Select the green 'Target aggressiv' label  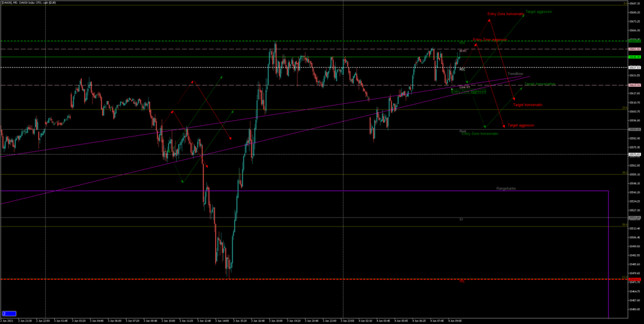539,12
